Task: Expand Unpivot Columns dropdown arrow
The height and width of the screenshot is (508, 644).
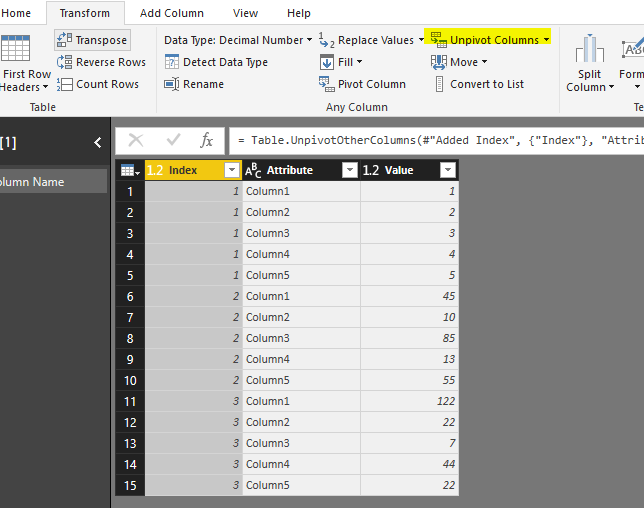Action: (546, 40)
